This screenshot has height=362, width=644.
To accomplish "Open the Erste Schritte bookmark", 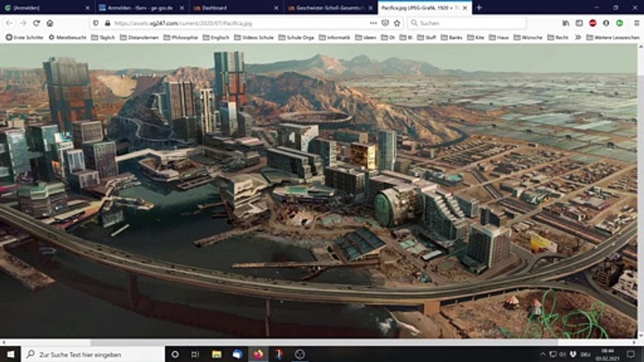I will coord(25,37).
